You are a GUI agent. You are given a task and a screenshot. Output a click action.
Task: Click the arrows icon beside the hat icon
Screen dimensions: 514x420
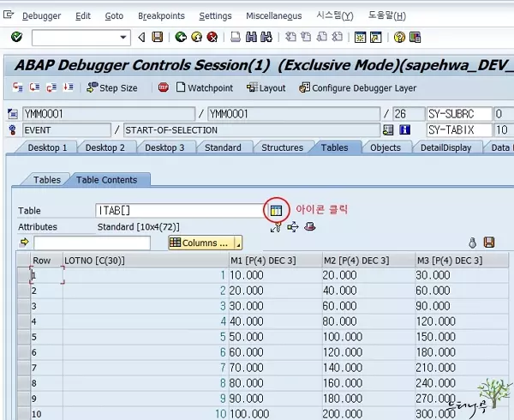point(293,227)
